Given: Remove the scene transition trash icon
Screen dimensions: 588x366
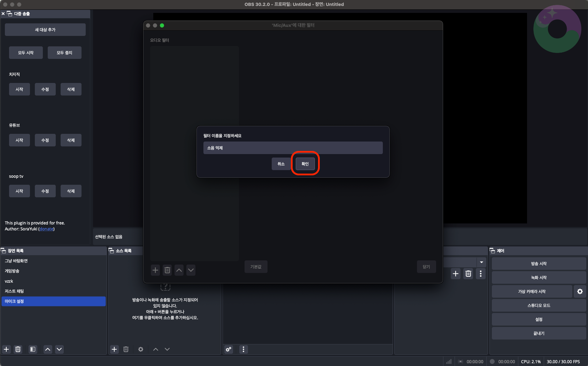Looking at the screenshot, I should 468,274.
